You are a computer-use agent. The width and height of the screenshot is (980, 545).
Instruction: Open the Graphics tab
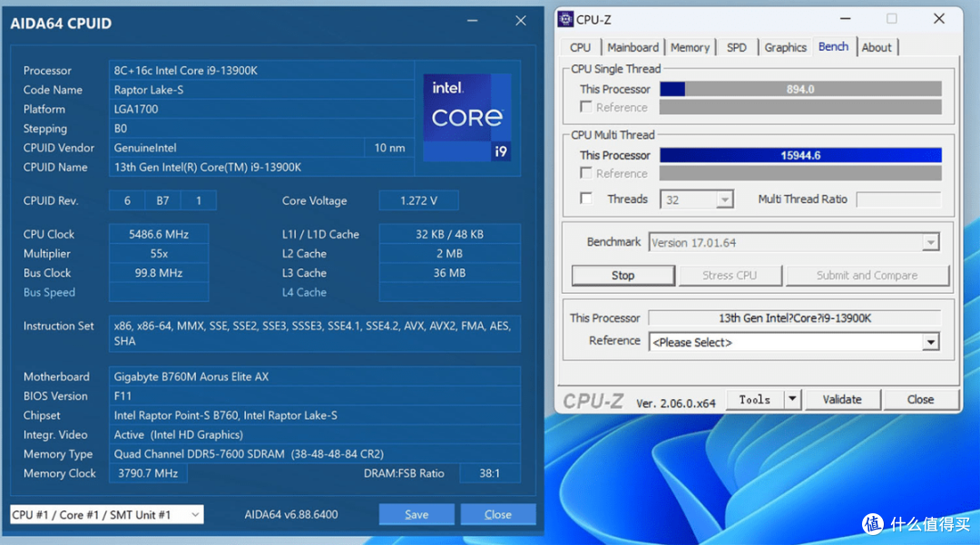point(785,47)
